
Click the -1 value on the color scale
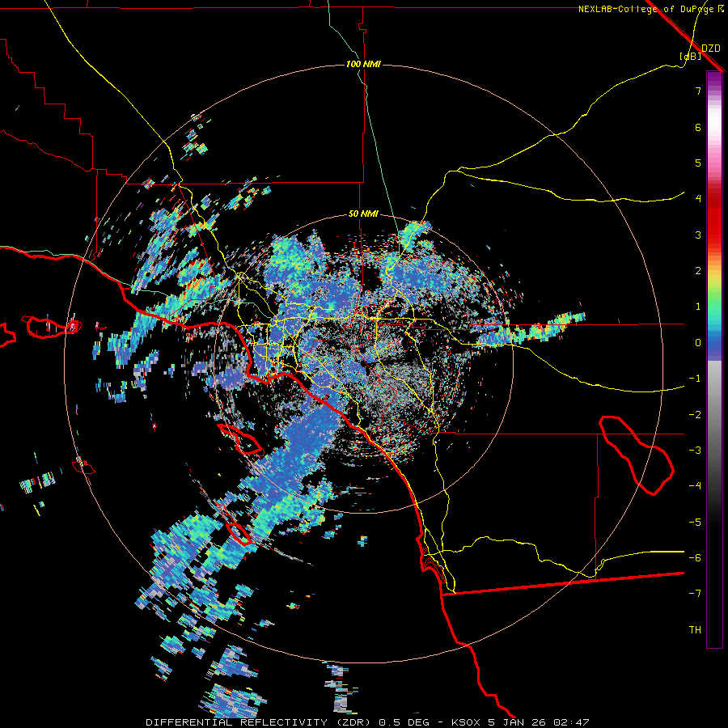coord(695,379)
